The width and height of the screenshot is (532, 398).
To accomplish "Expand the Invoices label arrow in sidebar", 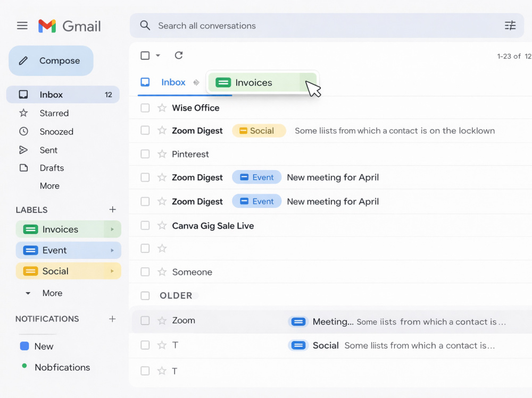I will pyautogui.click(x=112, y=230).
